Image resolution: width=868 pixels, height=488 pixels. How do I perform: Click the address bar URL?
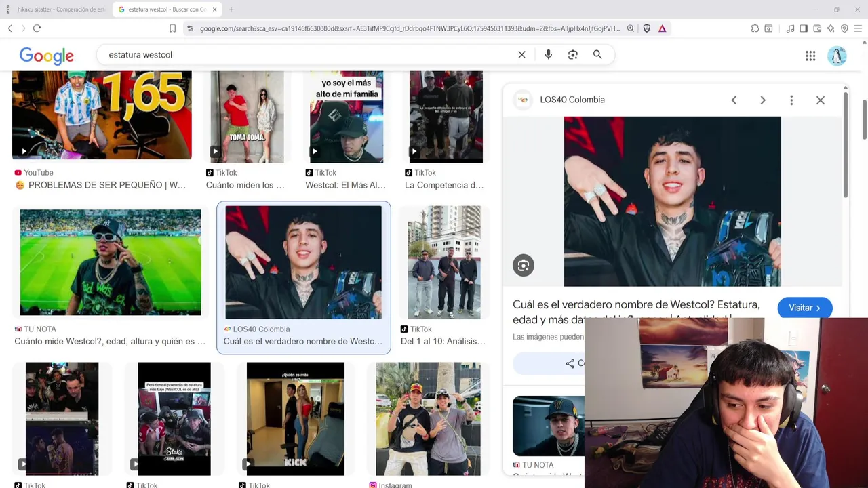tap(410, 28)
